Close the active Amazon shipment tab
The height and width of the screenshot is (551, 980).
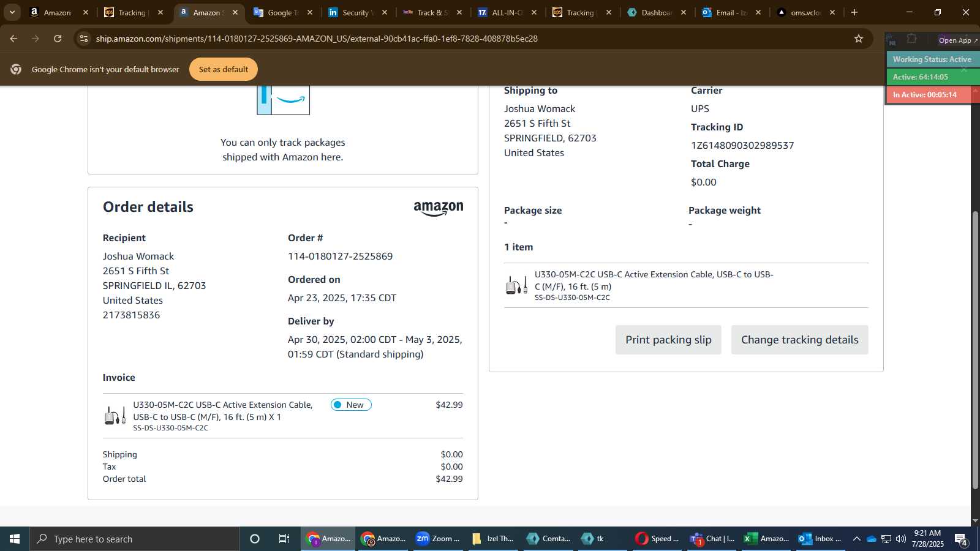[x=235, y=12]
